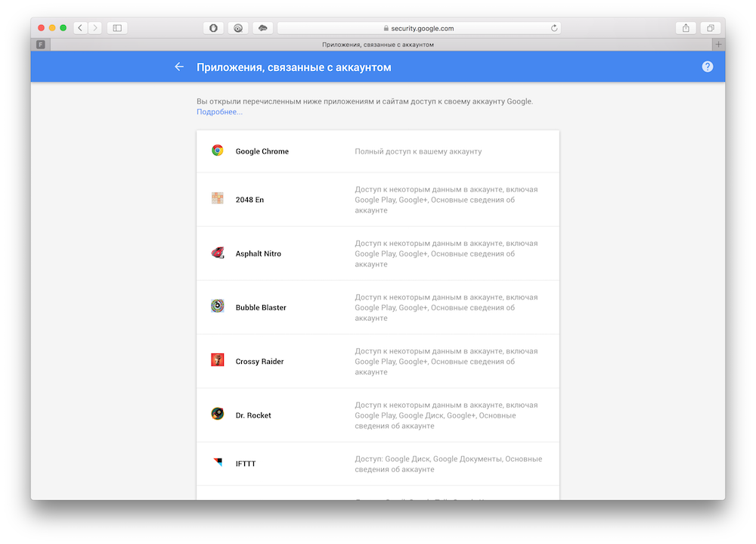Open the 1Password-style extension icon in the toolbar
756x544 pixels.
point(214,28)
